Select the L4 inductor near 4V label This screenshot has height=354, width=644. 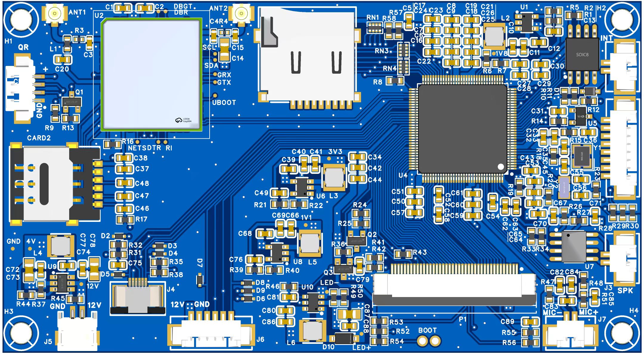(x=61, y=246)
